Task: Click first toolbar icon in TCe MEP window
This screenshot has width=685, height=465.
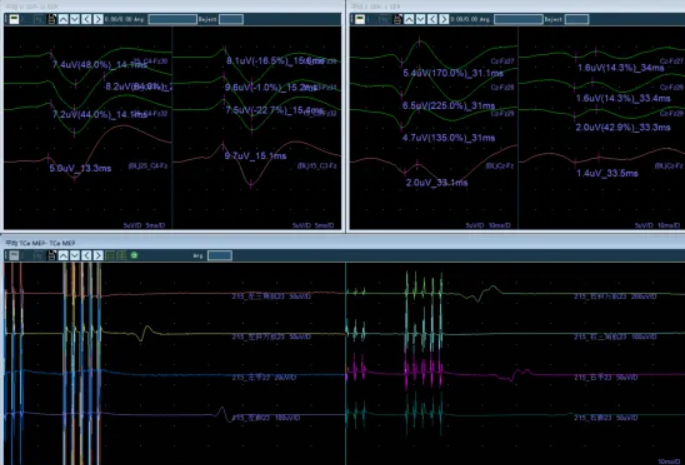Action: click(14, 255)
